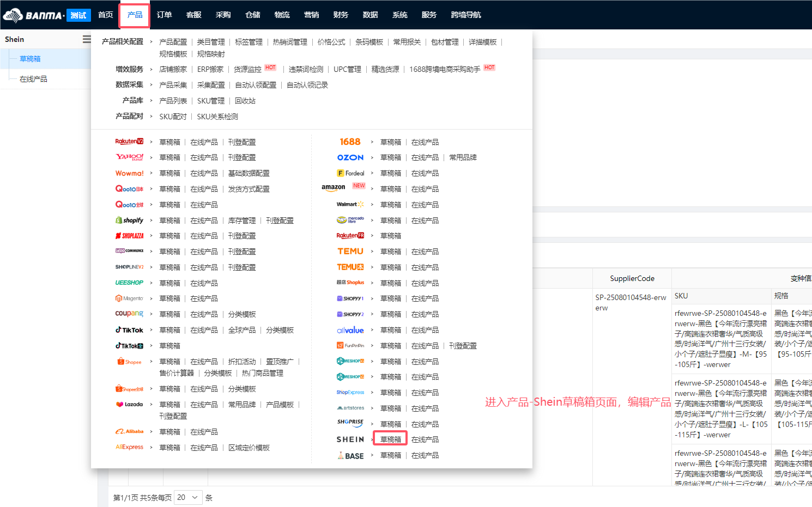Screen dimensions: 812x507
Task: Click the Yahoo platform logo
Action: tap(129, 157)
